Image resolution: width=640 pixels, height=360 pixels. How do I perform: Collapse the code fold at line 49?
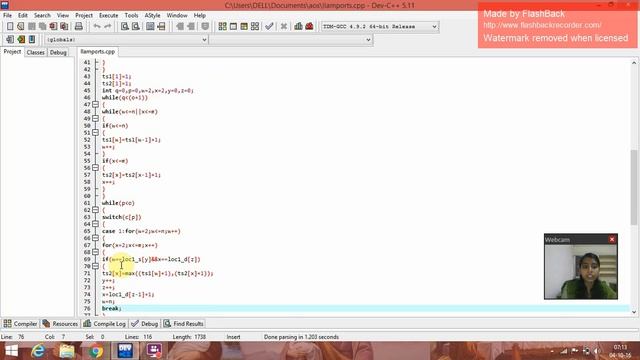pyautogui.click(x=96, y=118)
